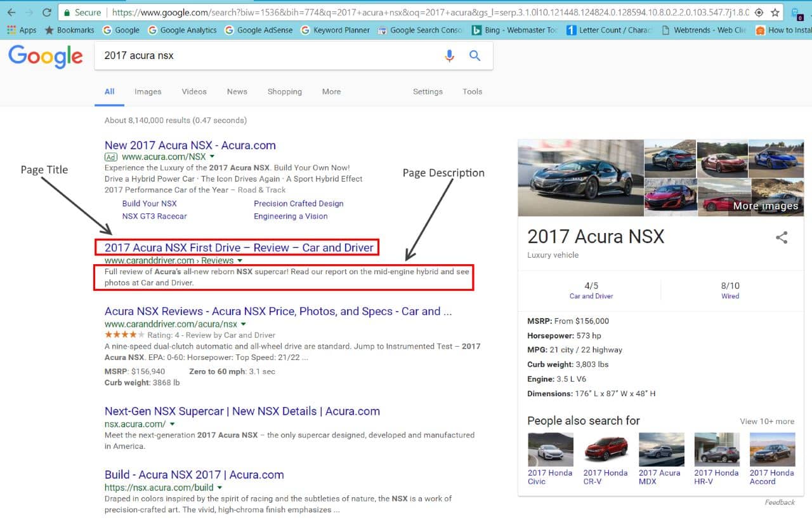Open Google AdSense bookmark
This screenshot has height=520, width=812.
pyautogui.click(x=259, y=30)
